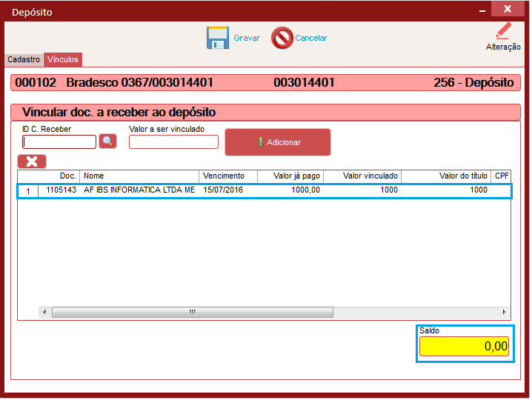Select row number 1 indicator cell
The image size is (532, 400).
click(28, 191)
